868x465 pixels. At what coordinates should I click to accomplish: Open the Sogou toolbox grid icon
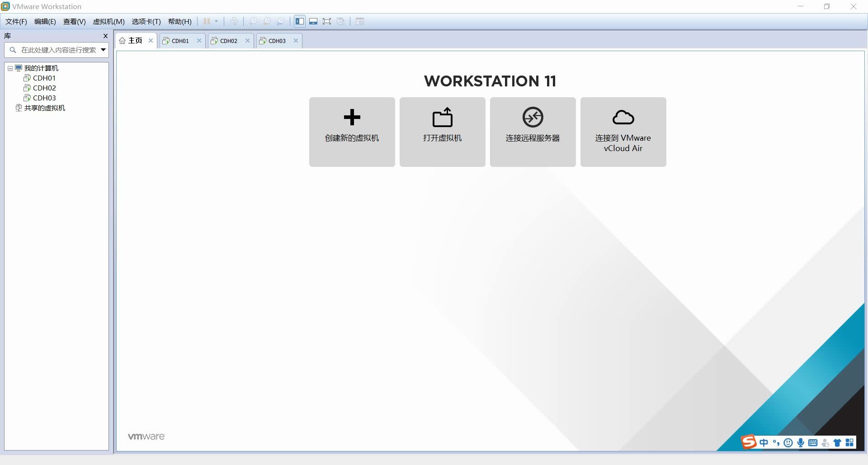click(x=849, y=442)
